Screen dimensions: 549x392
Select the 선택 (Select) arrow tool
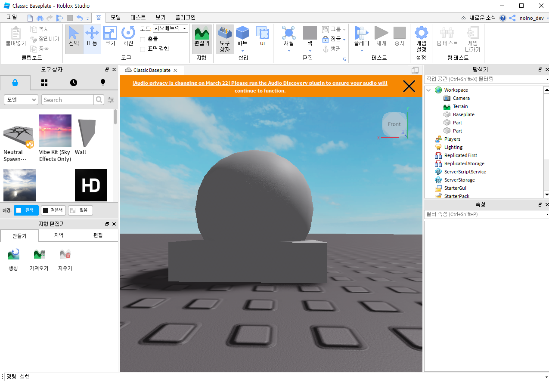click(74, 37)
